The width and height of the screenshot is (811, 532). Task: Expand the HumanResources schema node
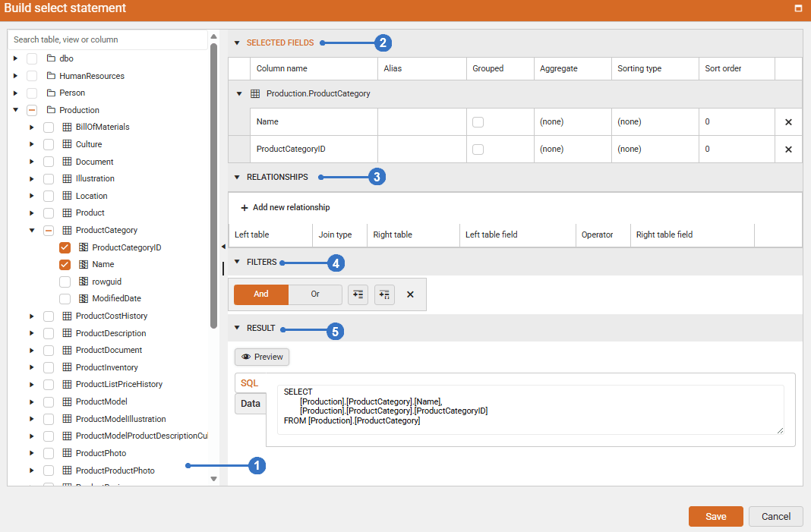click(16, 75)
